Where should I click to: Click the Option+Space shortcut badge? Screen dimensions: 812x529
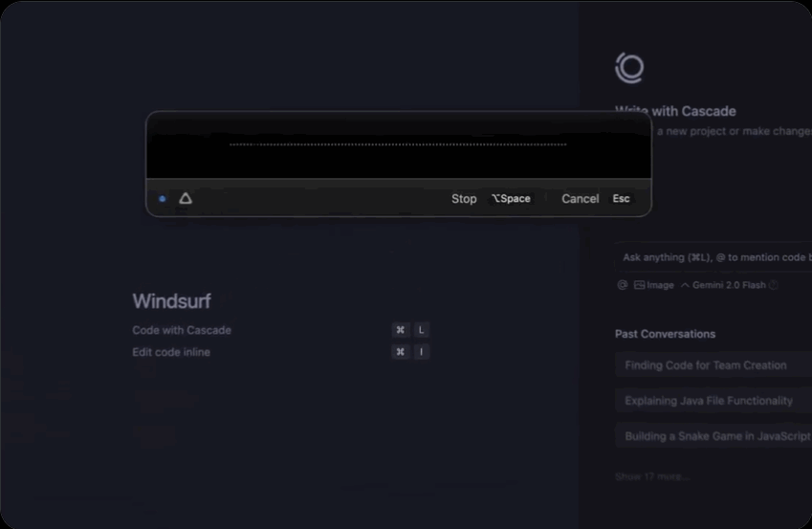coord(511,198)
